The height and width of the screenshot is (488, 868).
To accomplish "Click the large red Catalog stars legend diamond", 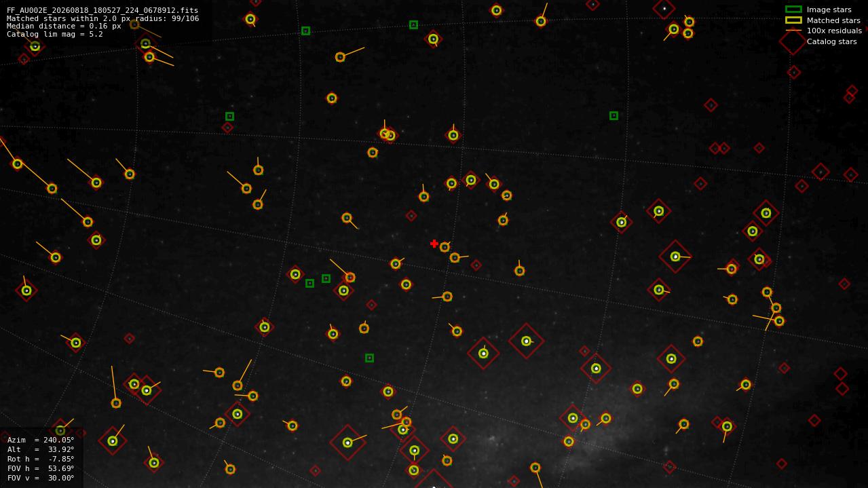I will [x=793, y=41].
